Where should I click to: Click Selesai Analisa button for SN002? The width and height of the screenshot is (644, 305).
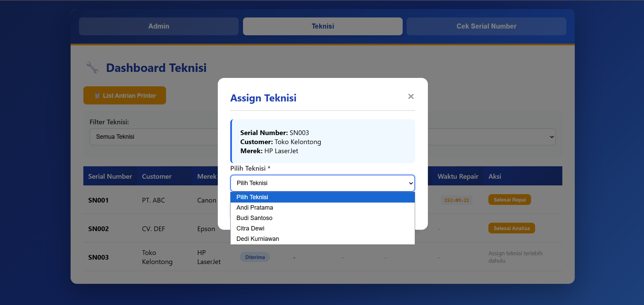pyautogui.click(x=511, y=228)
